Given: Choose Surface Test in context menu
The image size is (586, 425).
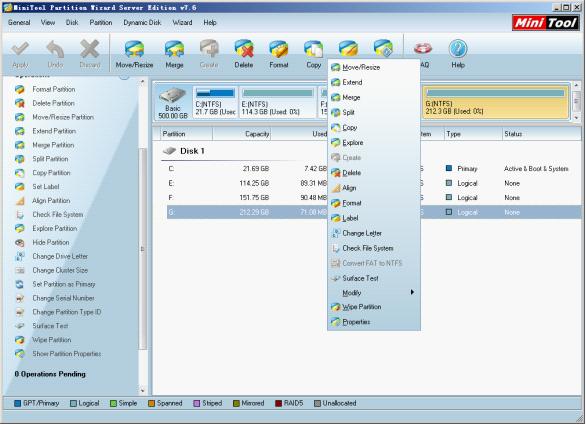Looking at the screenshot, I should pos(374,278).
